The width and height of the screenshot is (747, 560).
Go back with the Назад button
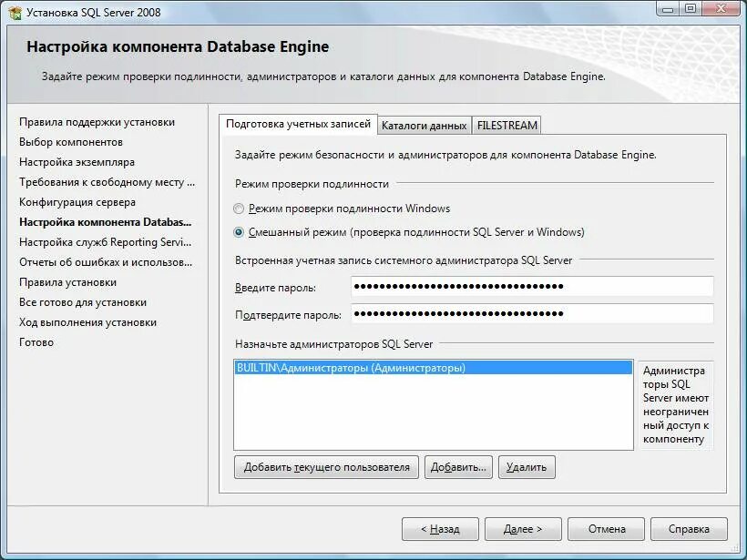point(440,529)
